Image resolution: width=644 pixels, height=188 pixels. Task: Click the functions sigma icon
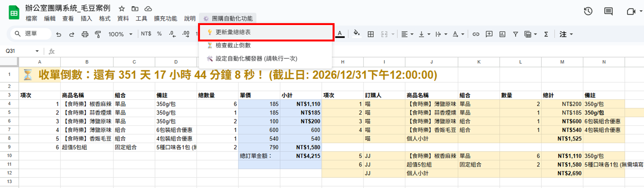(546, 34)
